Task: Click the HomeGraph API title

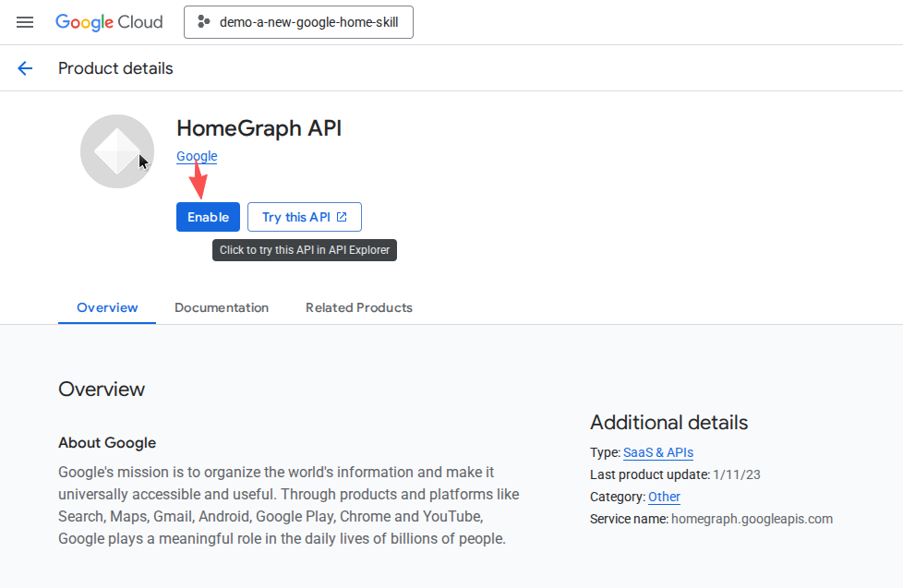Action: [259, 128]
